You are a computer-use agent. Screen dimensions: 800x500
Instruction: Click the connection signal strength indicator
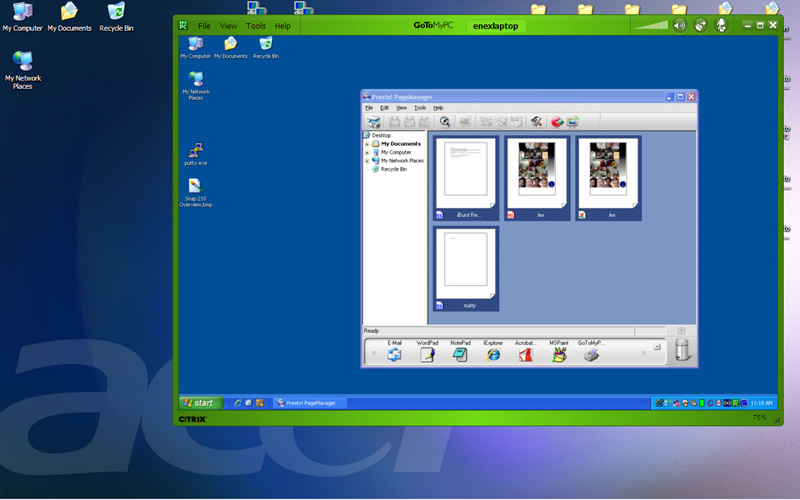651,26
